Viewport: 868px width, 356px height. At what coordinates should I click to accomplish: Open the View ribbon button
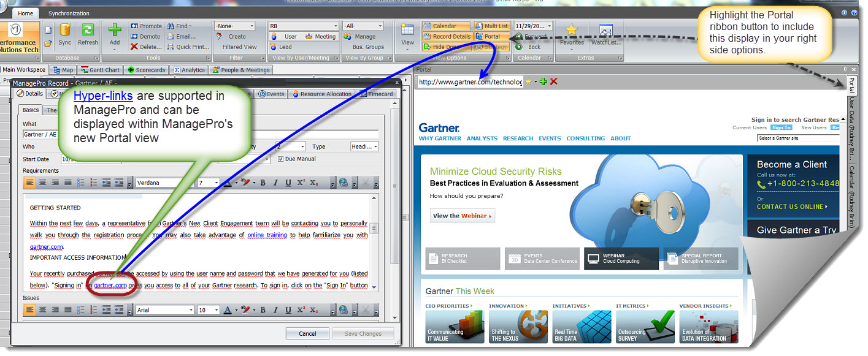[407, 36]
